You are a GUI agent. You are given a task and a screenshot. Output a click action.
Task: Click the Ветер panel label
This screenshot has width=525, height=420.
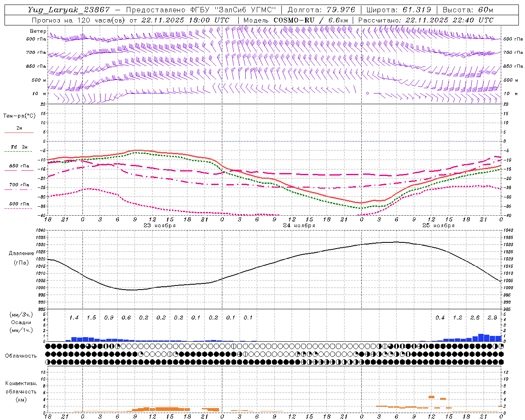(38, 31)
